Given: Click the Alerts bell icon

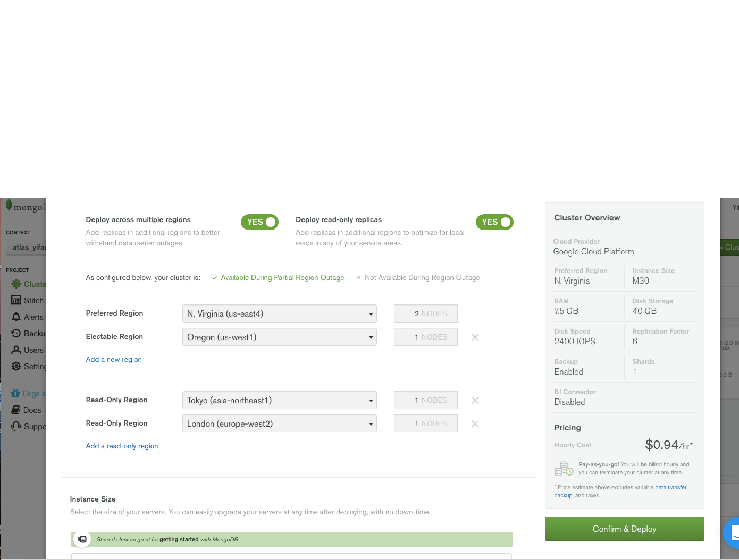Looking at the screenshot, I should click(x=16, y=317).
